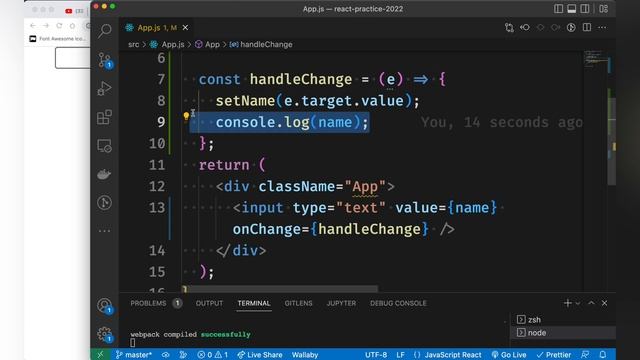
Task: Open the Source Control view with badge
Action: (x=105, y=60)
